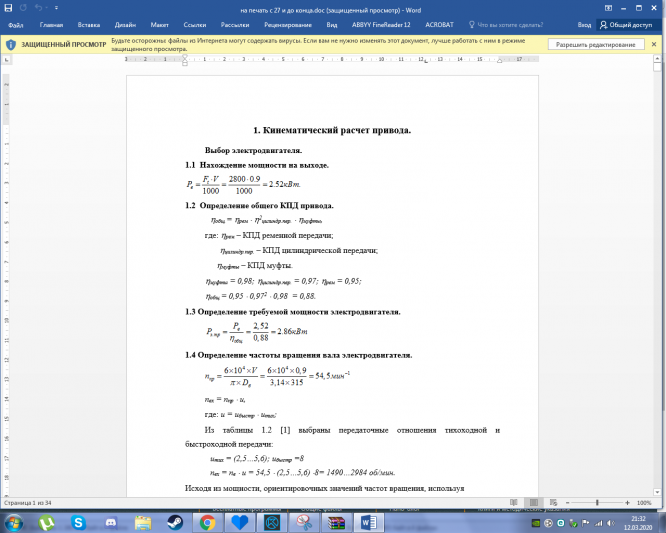Click the 100% zoom level
Screen dimensions: 666x533
click(644, 503)
